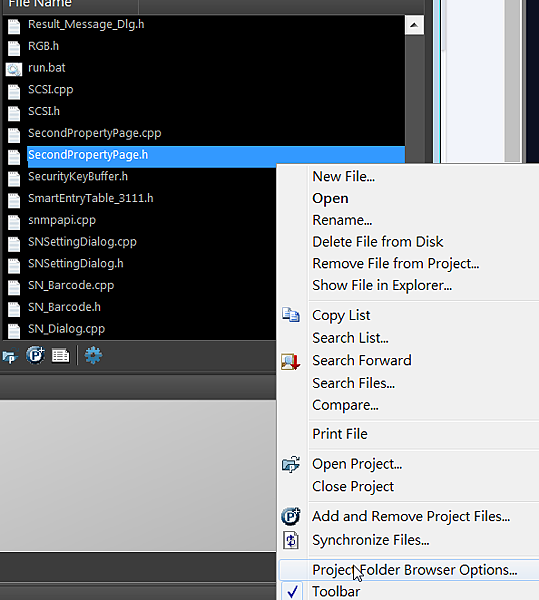Choose Rename from the context menu

[342, 220]
